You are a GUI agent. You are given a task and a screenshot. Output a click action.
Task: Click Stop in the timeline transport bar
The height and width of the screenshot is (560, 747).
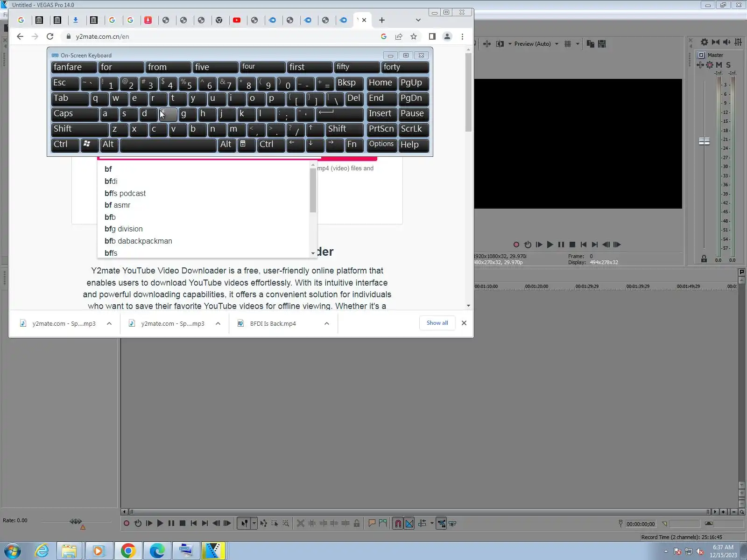183,524
